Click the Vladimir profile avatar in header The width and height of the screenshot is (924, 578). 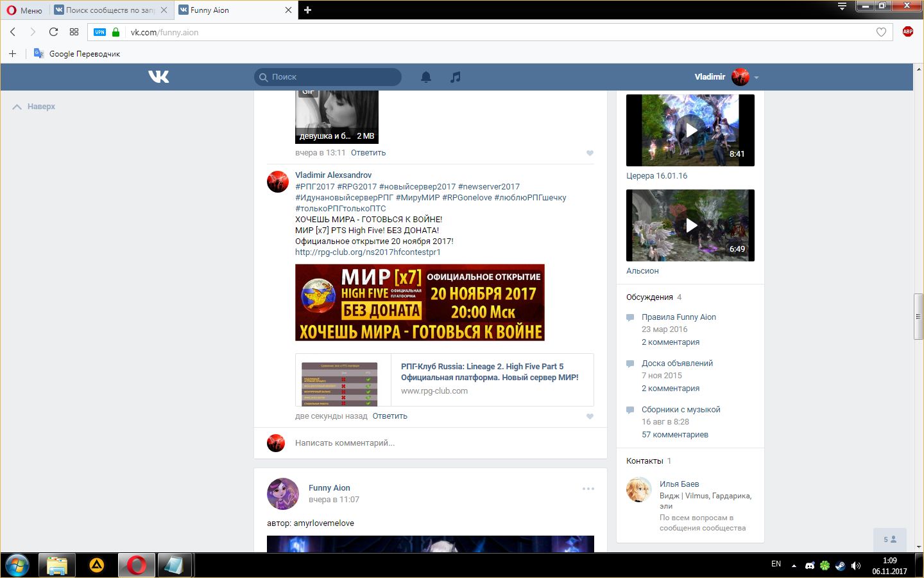tap(740, 77)
